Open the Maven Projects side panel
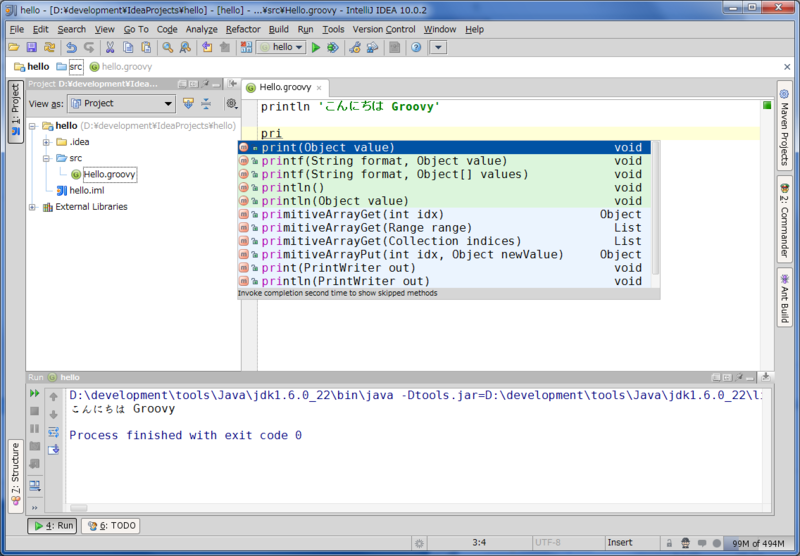800x556 pixels. pos(784,127)
